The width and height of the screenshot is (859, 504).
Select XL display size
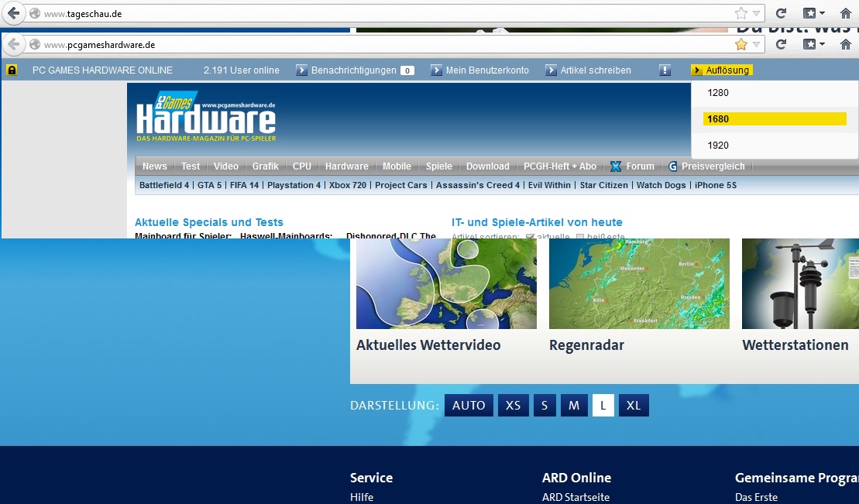(x=634, y=406)
